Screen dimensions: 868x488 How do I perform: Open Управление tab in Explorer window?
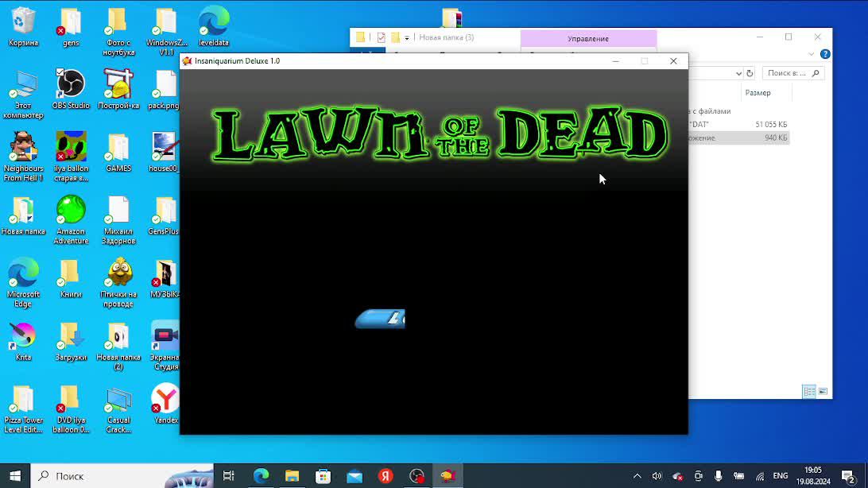point(588,39)
